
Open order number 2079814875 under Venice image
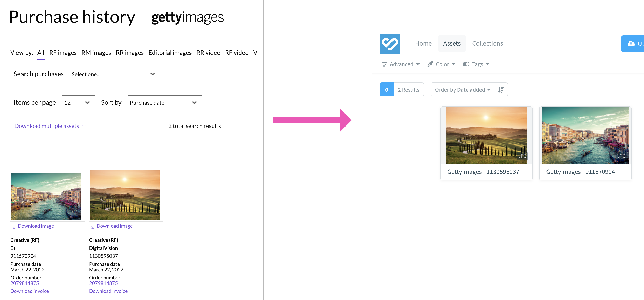pos(25,283)
